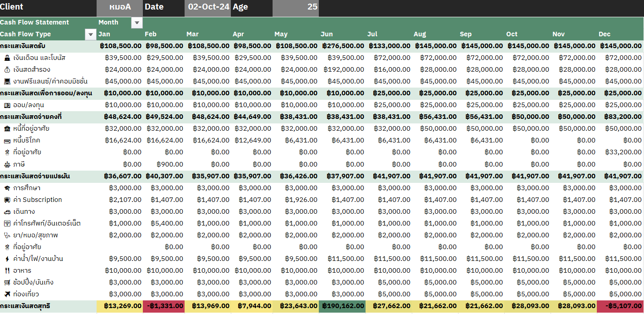Click the money bag icon beside เงินสดสำรอง
The width and height of the screenshot is (644, 314).
tap(7, 69)
